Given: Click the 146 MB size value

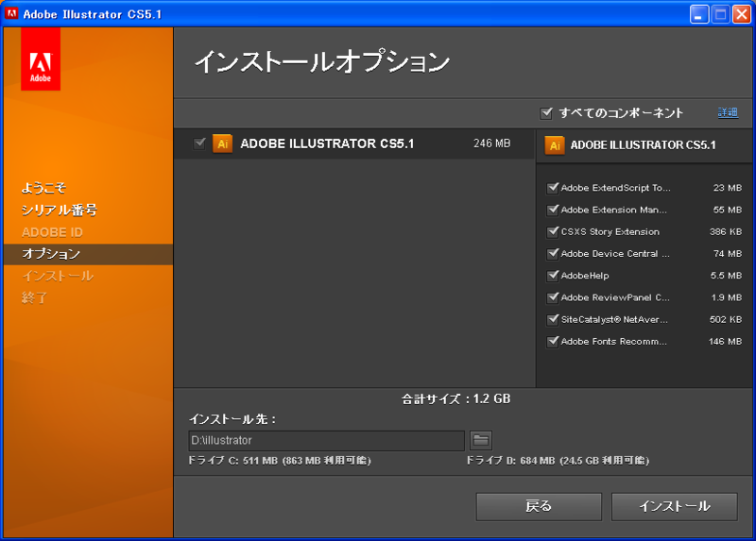Looking at the screenshot, I should pos(725,342).
